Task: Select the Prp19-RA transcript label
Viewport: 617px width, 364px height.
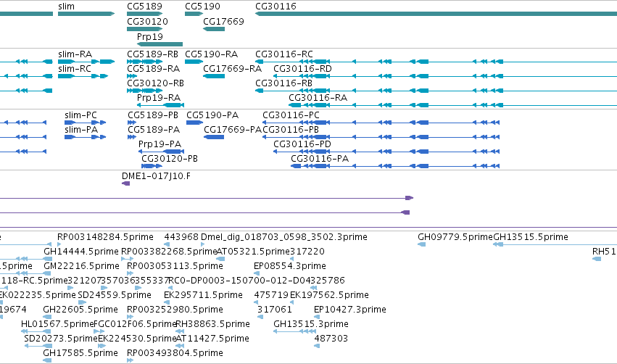Action: [x=159, y=98]
